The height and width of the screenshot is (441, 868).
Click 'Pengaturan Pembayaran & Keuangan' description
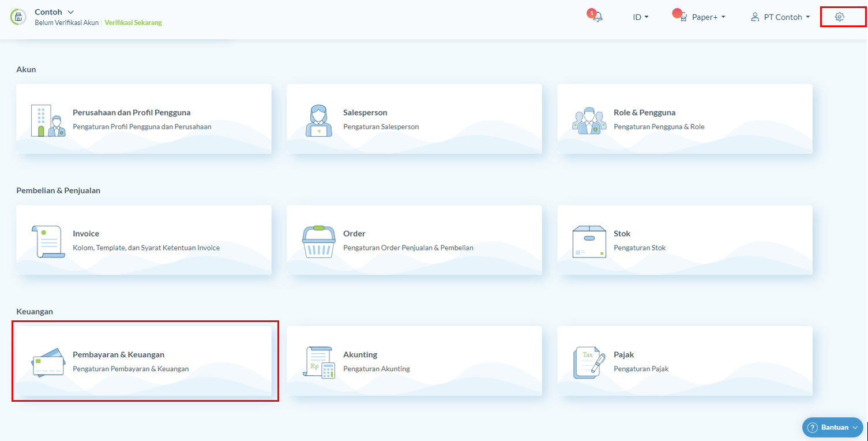tap(130, 368)
